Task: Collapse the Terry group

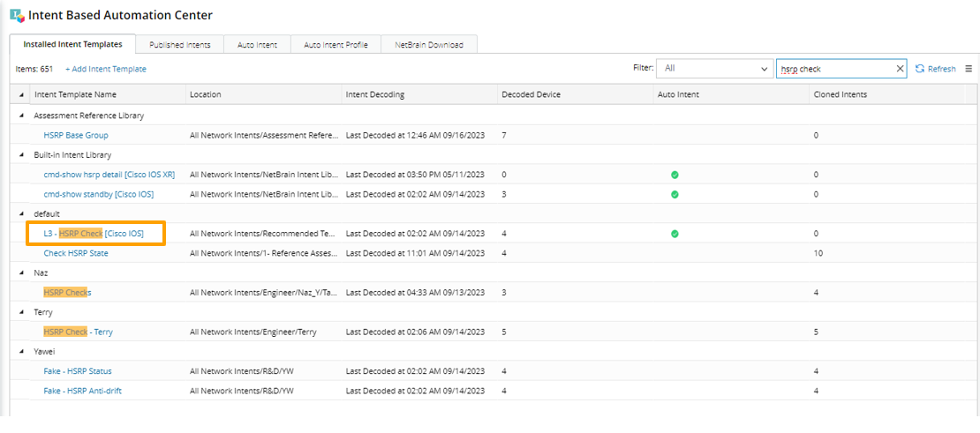Action: click(x=21, y=312)
